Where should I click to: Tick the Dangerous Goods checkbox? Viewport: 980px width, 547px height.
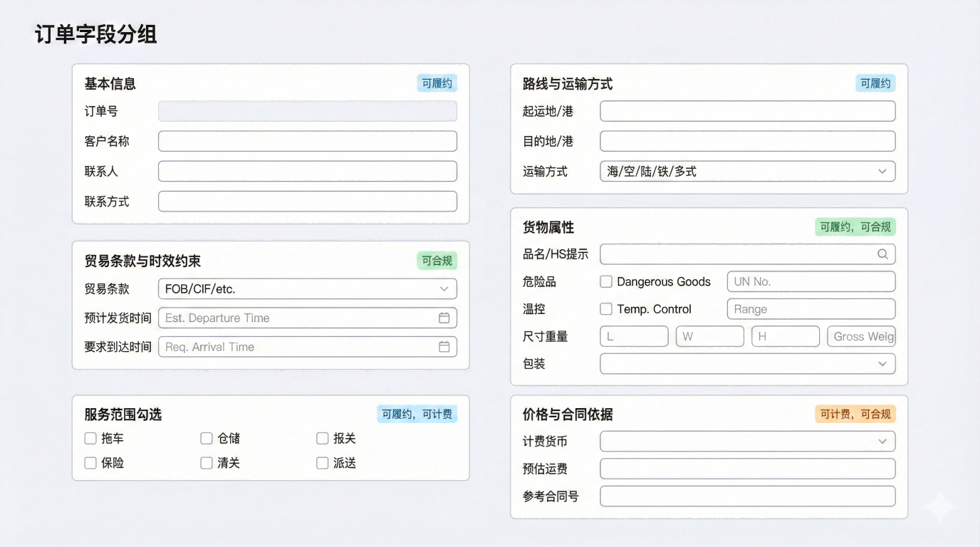[x=606, y=282]
